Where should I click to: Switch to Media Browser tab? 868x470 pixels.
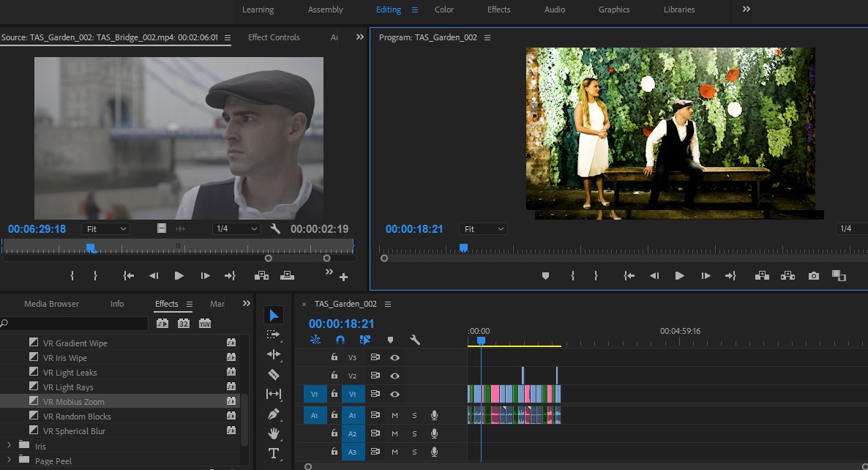pos(51,304)
